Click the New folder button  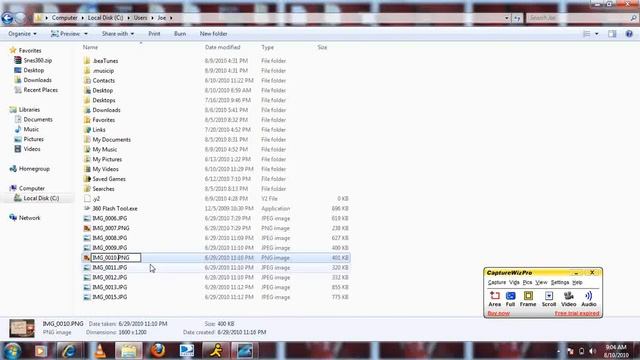(x=213, y=34)
